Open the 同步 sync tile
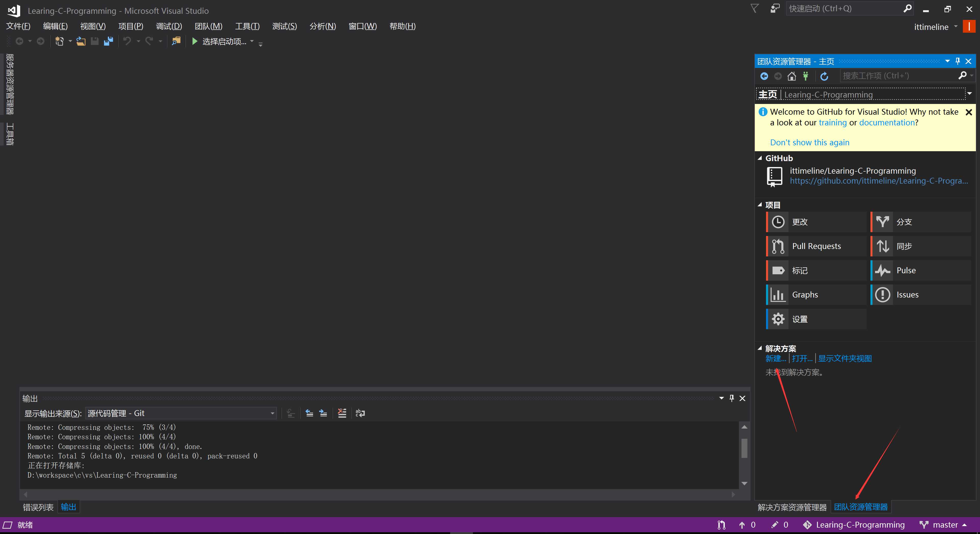Screen dimensions: 980x534 [921, 246]
